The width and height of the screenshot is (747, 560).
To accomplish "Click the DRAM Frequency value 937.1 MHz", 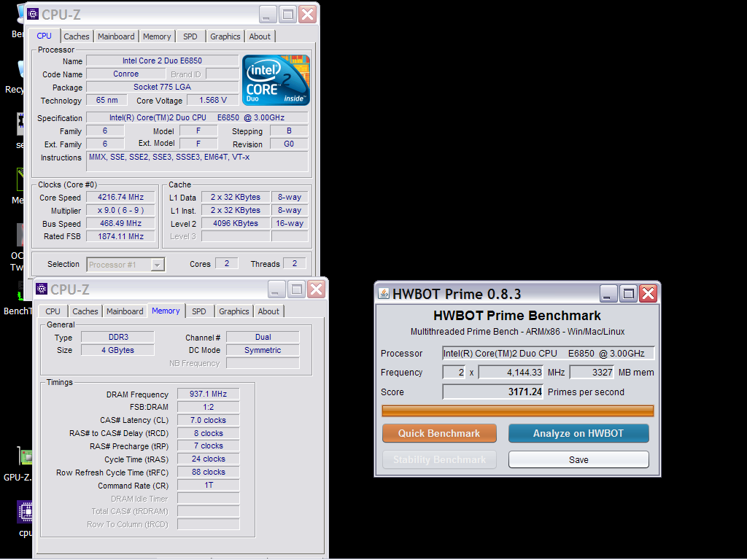I will coord(208,394).
